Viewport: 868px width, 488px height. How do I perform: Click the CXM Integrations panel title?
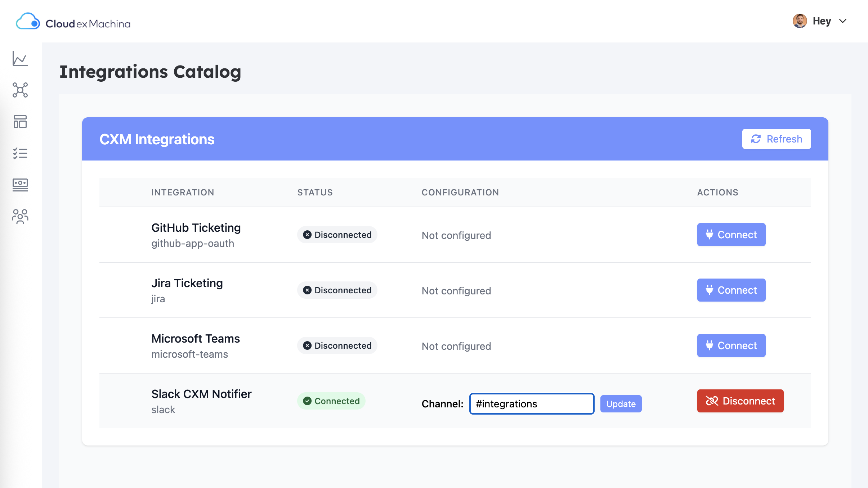(157, 139)
